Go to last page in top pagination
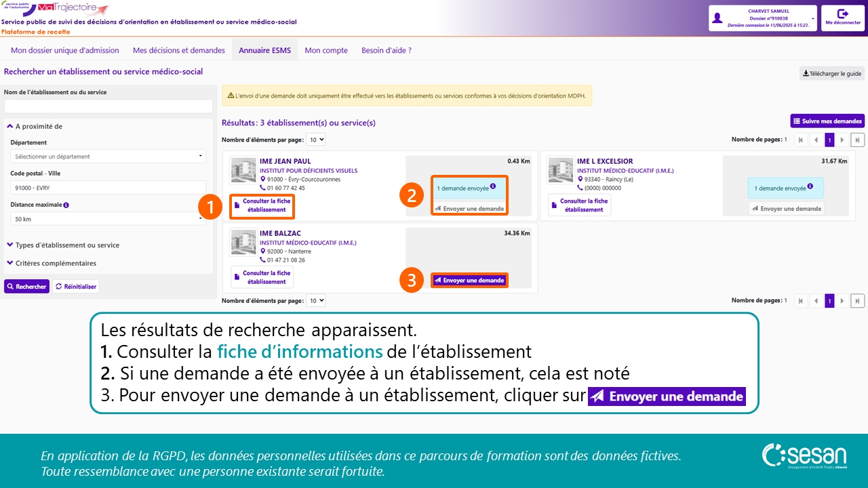 click(x=858, y=140)
